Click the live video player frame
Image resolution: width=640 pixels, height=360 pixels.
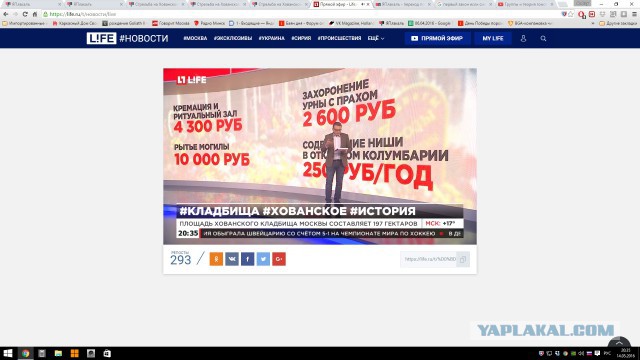[x=320, y=156]
